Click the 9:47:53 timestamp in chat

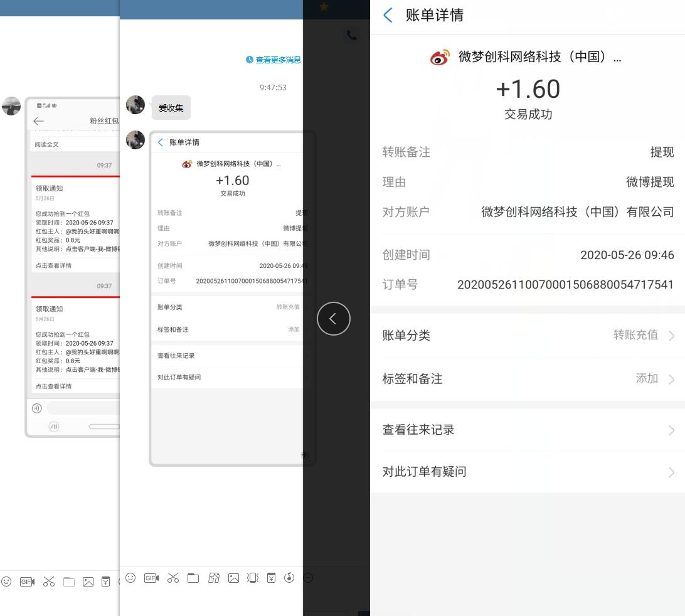tap(273, 87)
